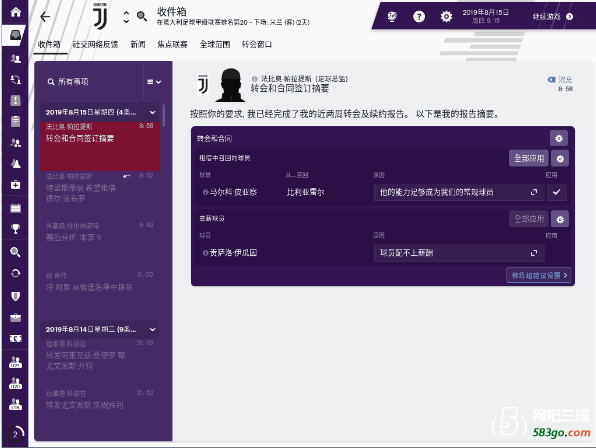Open the settings gear in top bar
This screenshot has width=596, height=448.
pyautogui.click(x=446, y=16)
